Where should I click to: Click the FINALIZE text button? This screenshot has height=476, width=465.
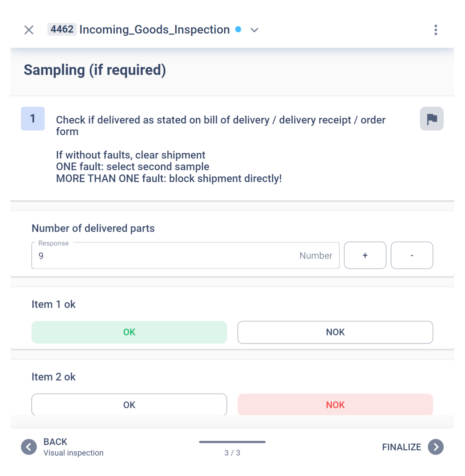tap(402, 447)
